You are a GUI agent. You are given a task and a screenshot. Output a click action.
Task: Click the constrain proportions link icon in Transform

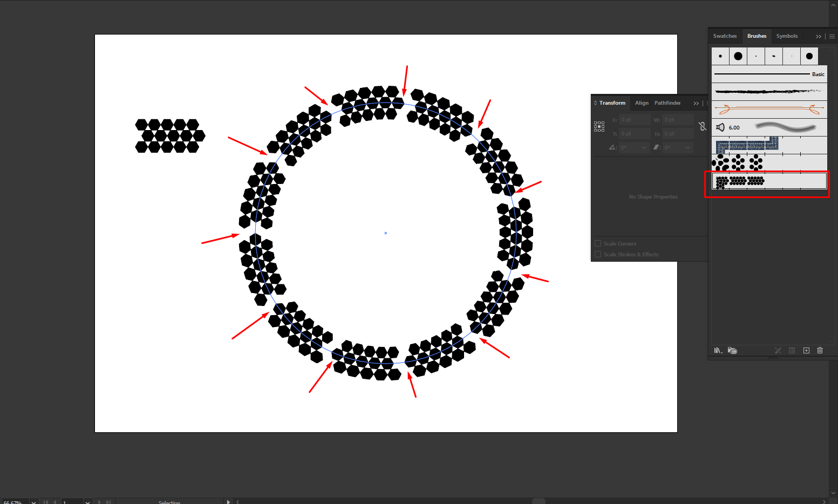click(703, 126)
